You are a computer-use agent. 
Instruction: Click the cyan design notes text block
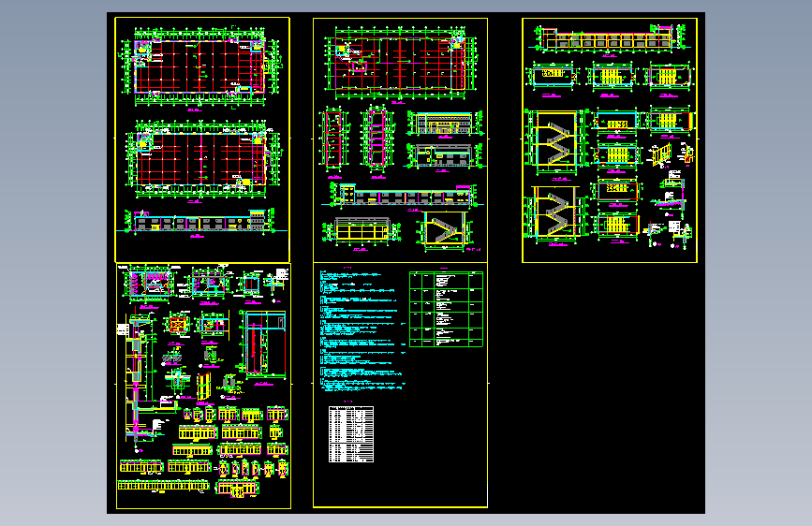click(362, 329)
